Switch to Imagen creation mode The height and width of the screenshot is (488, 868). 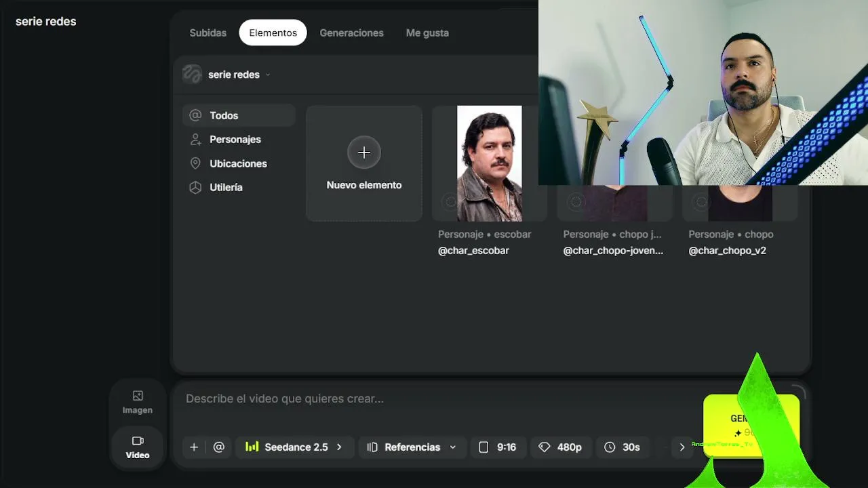[x=138, y=402]
